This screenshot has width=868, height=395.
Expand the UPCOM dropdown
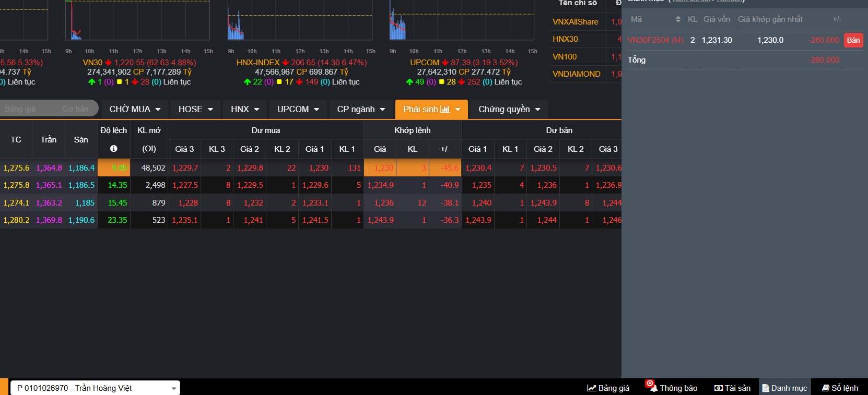pos(298,109)
